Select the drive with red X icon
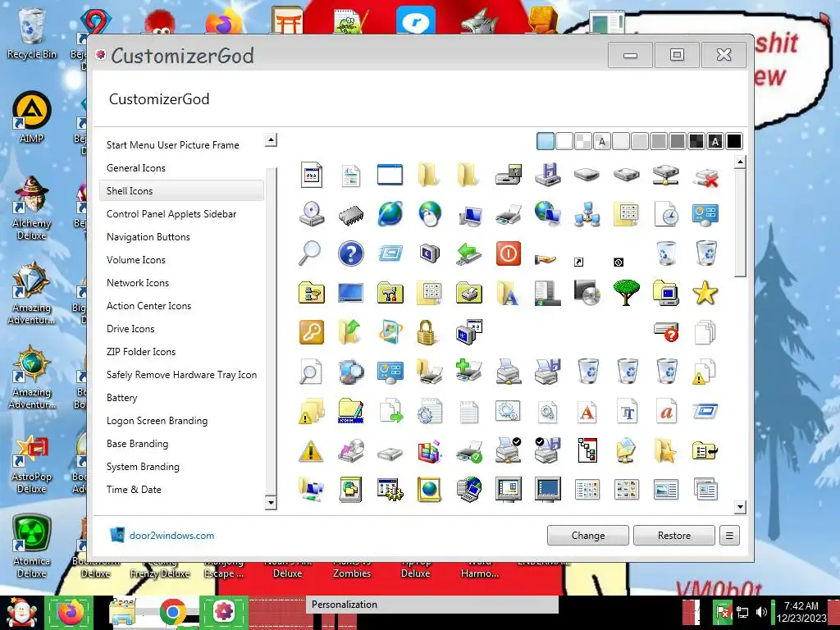840x630 pixels. tap(705, 177)
